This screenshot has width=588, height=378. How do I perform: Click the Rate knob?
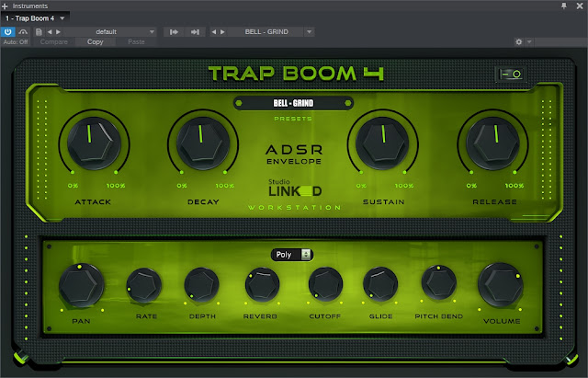144,285
